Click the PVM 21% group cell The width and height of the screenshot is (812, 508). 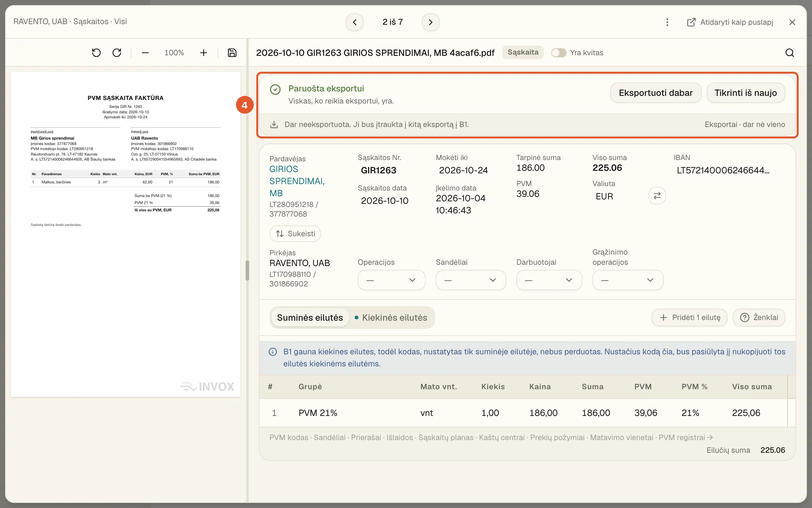point(318,413)
